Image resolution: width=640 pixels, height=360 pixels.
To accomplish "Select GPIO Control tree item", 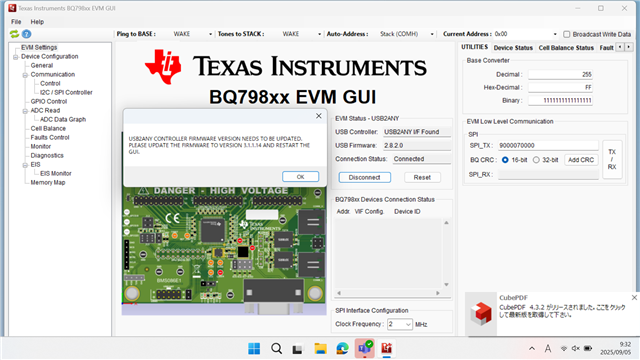I will click(x=49, y=101).
